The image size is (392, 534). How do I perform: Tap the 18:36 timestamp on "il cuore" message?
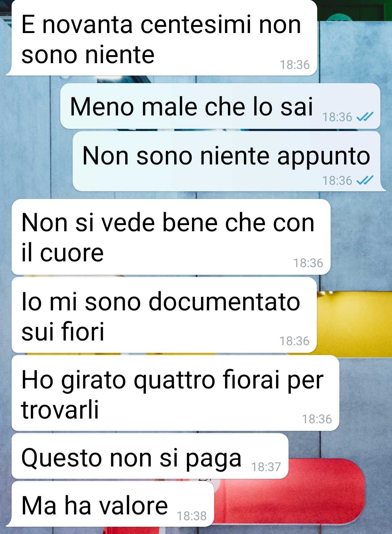(x=308, y=263)
